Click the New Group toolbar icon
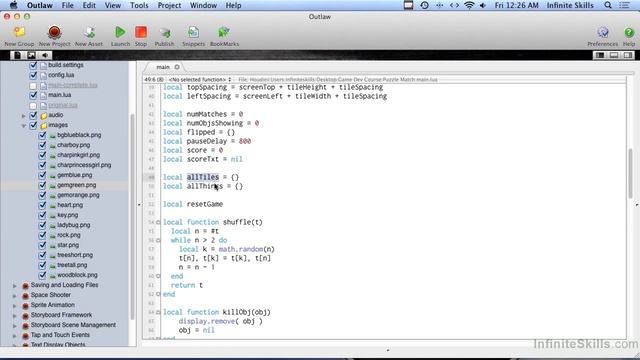Screen dimensions: 640x360 click(x=19, y=32)
